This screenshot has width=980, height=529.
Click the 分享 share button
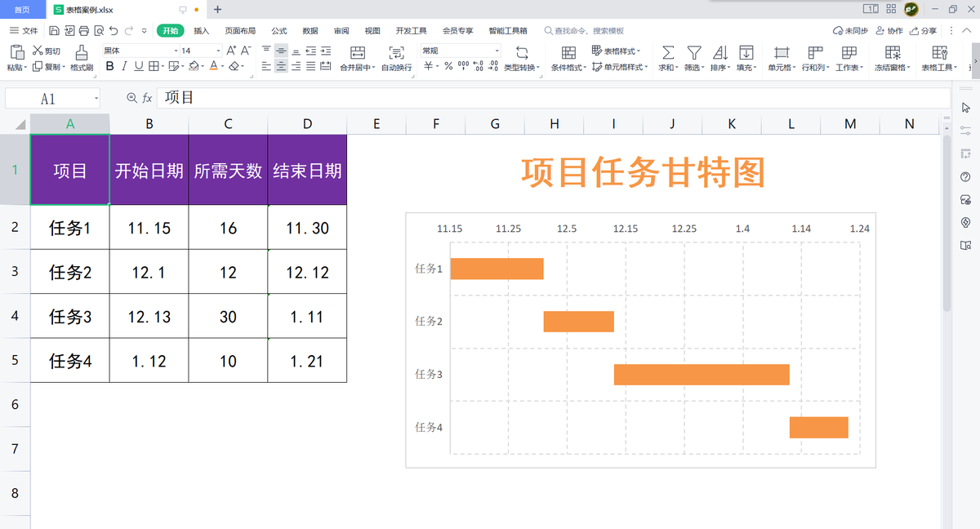pos(923,30)
